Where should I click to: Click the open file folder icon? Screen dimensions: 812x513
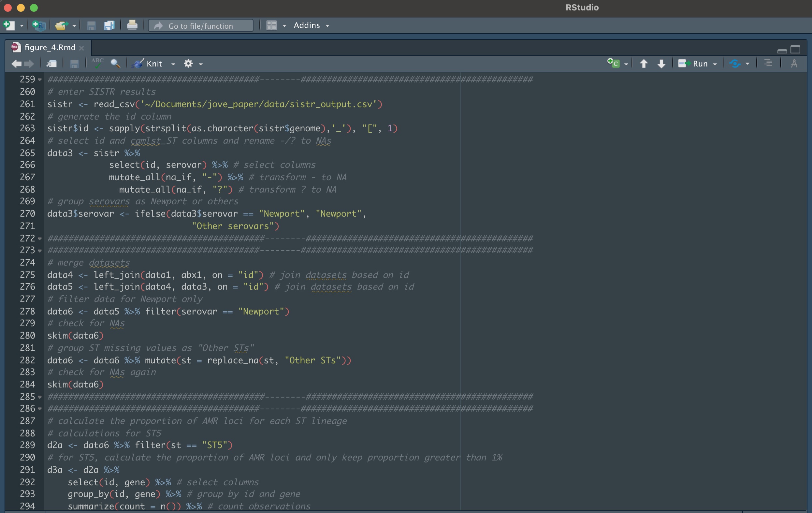click(61, 26)
